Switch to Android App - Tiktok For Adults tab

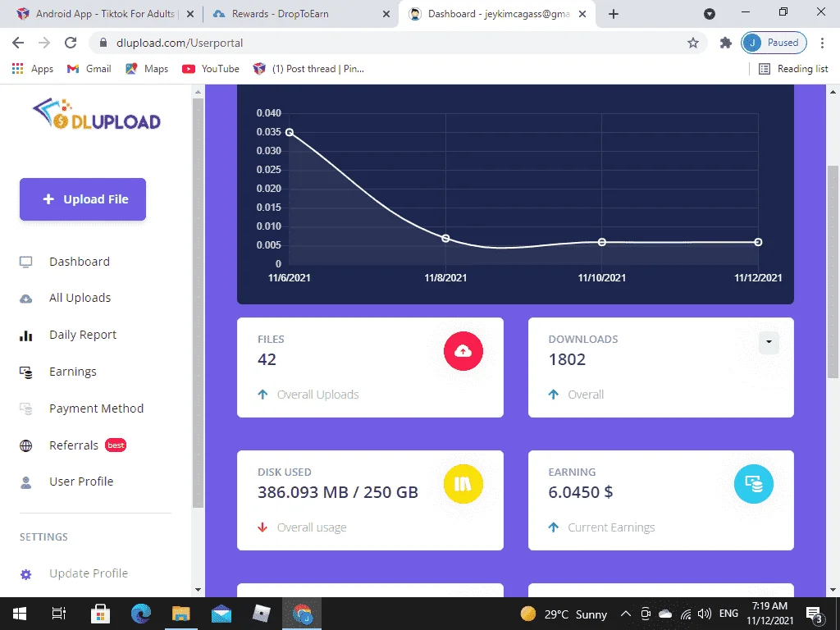point(105,14)
